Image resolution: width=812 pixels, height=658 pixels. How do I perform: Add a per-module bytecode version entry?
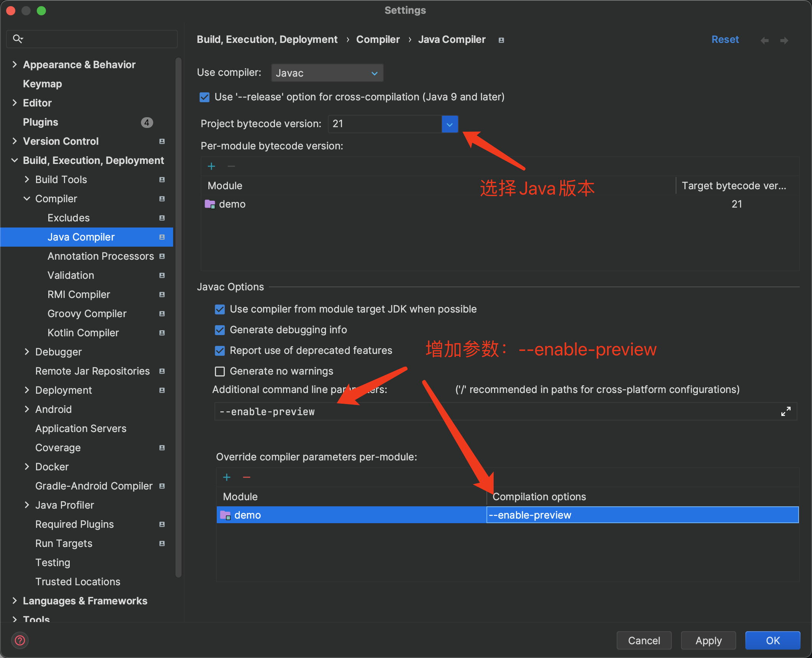point(211,166)
